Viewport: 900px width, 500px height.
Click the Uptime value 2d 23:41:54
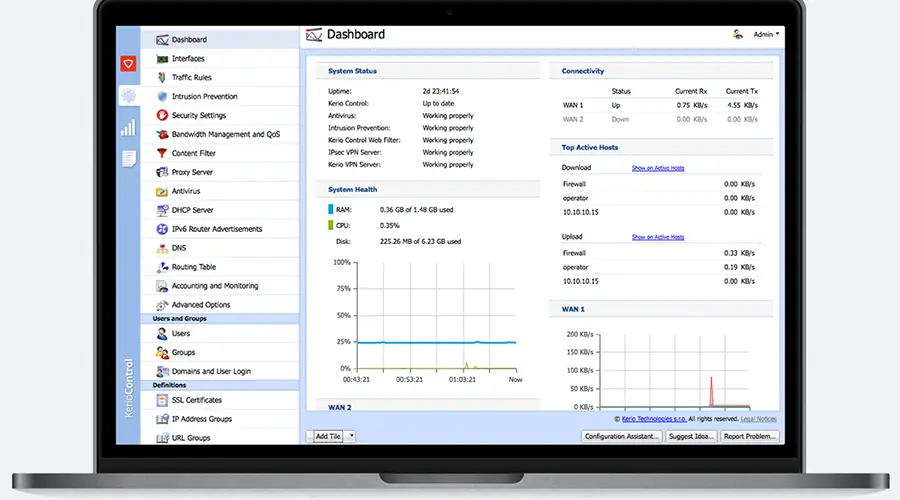pyautogui.click(x=441, y=91)
